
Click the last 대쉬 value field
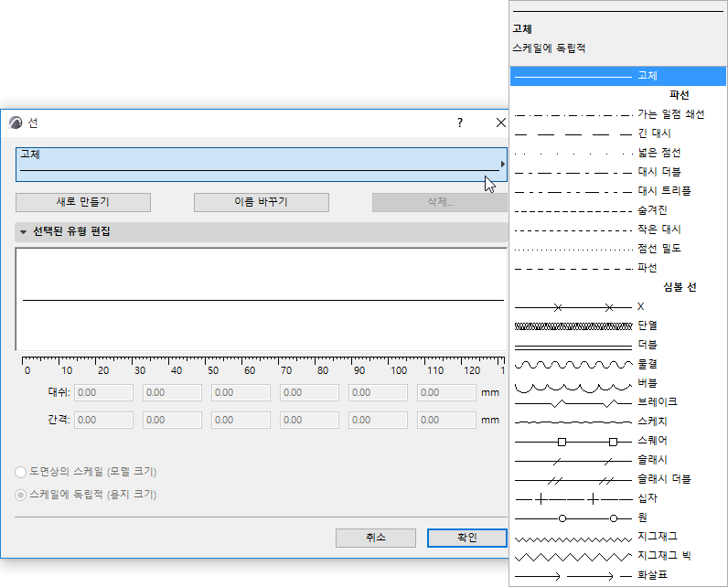click(x=446, y=393)
